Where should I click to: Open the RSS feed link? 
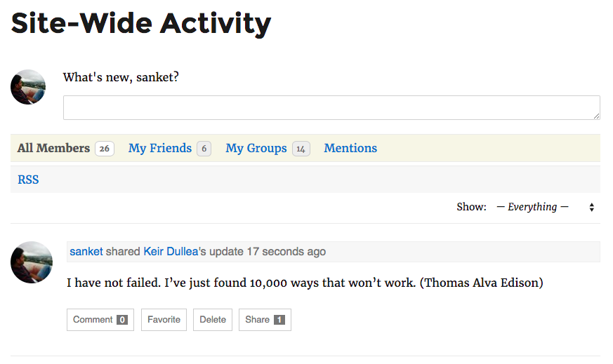pyautogui.click(x=28, y=180)
